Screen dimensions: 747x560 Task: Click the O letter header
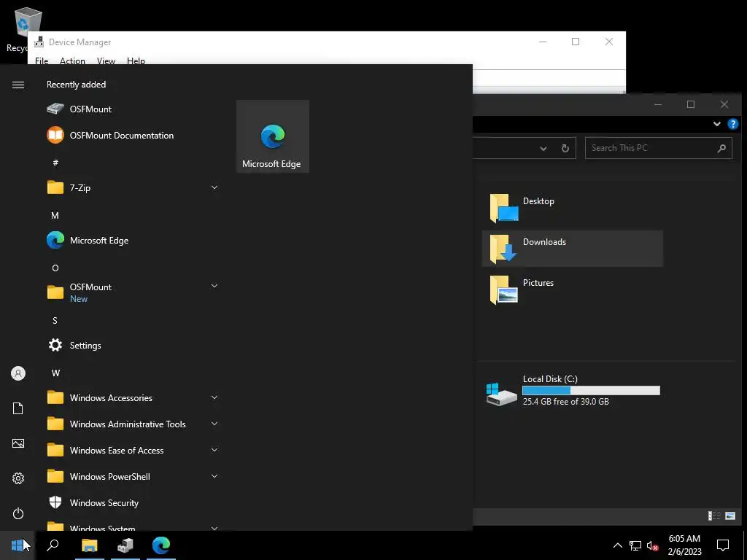55,268
